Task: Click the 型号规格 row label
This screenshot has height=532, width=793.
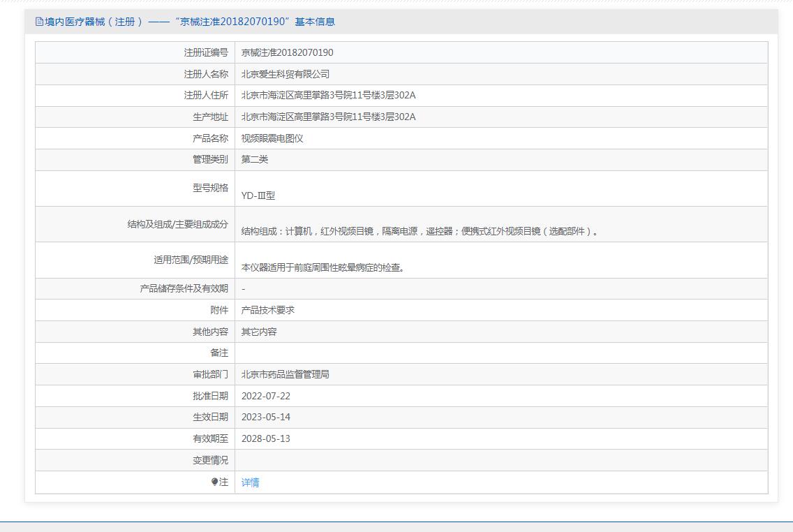Action: tap(210, 188)
